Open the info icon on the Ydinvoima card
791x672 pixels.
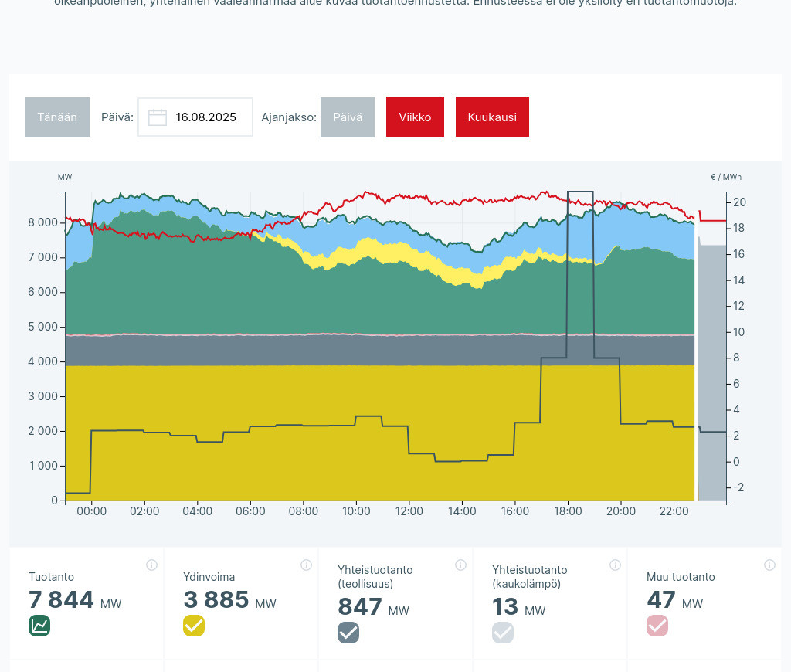[306, 565]
